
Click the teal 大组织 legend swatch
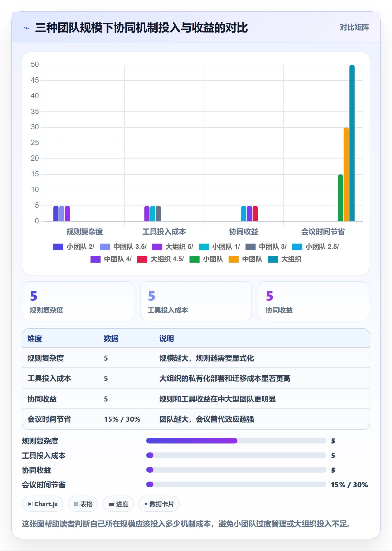[x=273, y=259]
